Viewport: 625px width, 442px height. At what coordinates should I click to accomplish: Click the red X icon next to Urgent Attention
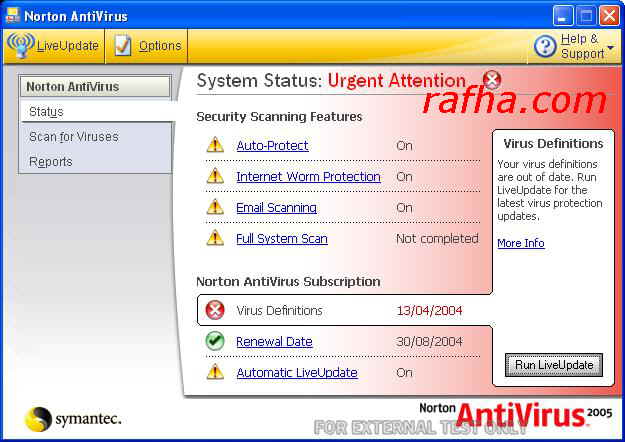(492, 80)
